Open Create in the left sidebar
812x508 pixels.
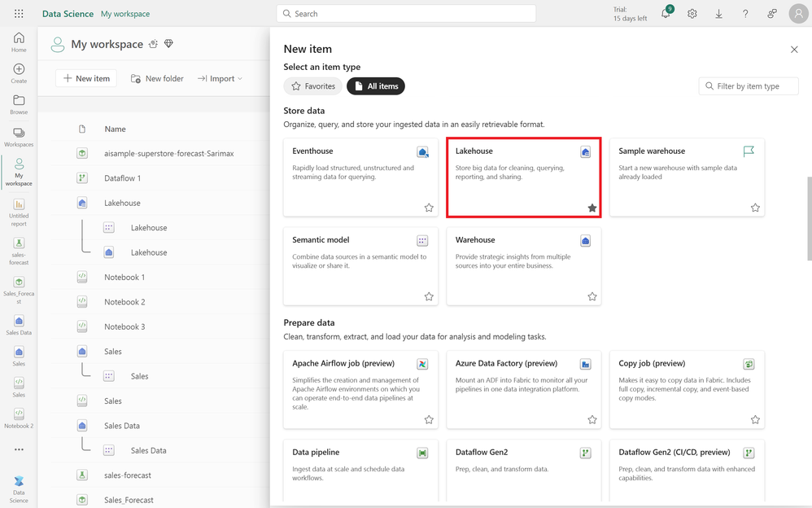(x=19, y=73)
